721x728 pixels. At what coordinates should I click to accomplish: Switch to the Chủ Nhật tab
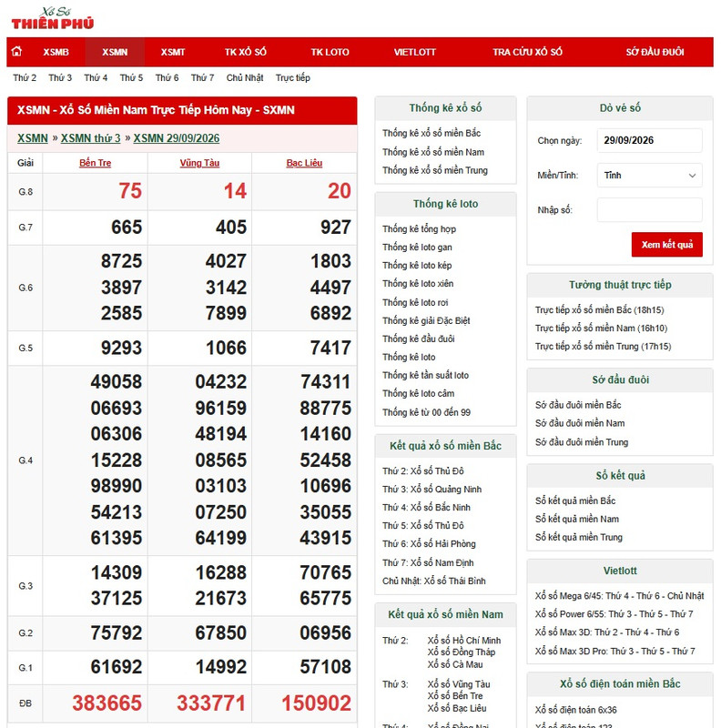[245, 77]
